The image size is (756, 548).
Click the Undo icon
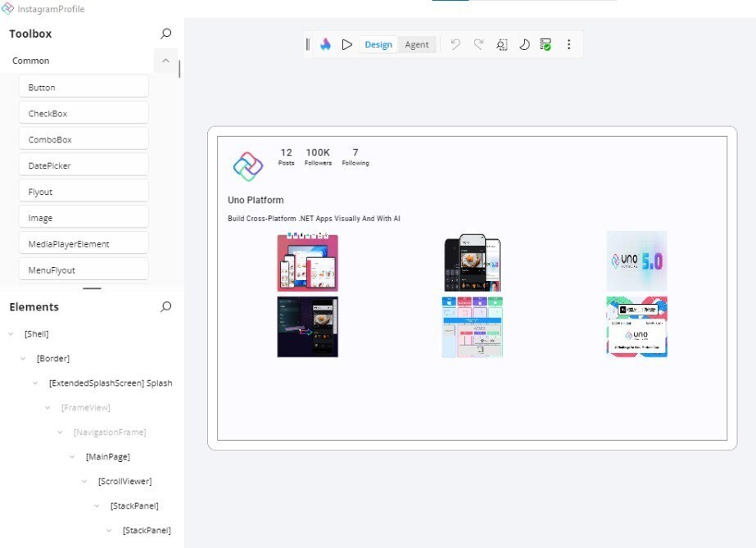(456, 44)
